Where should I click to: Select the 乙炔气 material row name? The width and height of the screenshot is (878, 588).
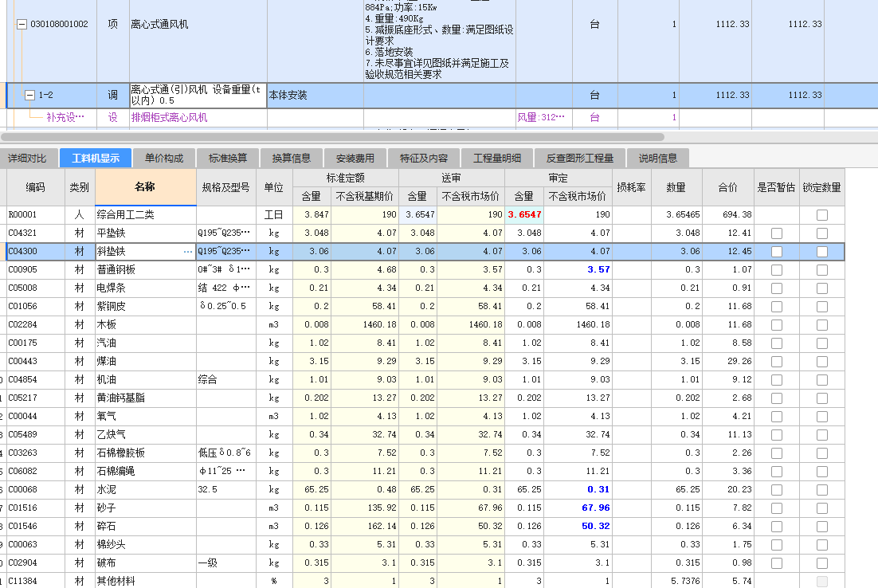[x=111, y=434]
